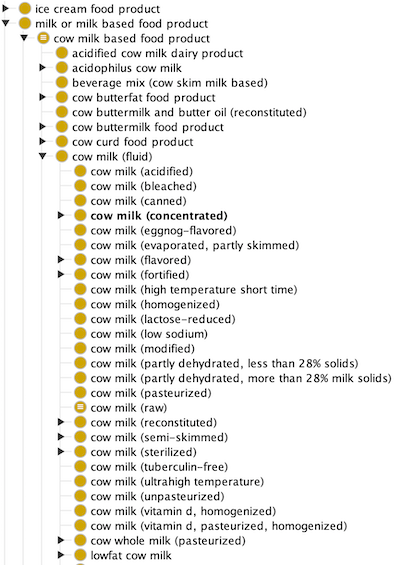The width and height of the screenshot is (400, 565).
Task: Collapse milk or milk based food product
Action: [5, 23]
